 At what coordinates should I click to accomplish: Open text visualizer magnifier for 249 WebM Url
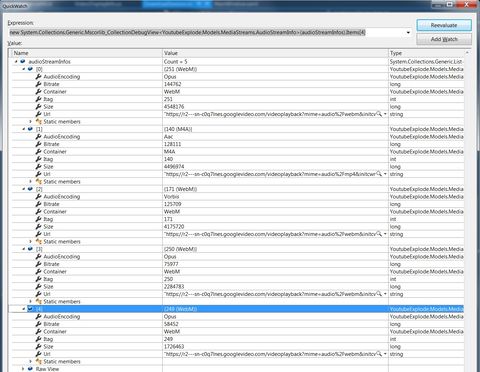379,354
